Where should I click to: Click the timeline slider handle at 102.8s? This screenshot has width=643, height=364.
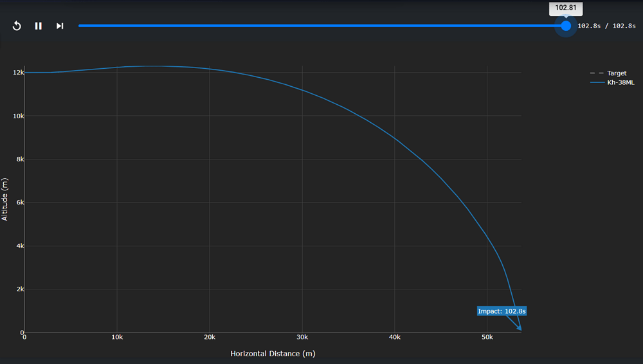[566, 26]
